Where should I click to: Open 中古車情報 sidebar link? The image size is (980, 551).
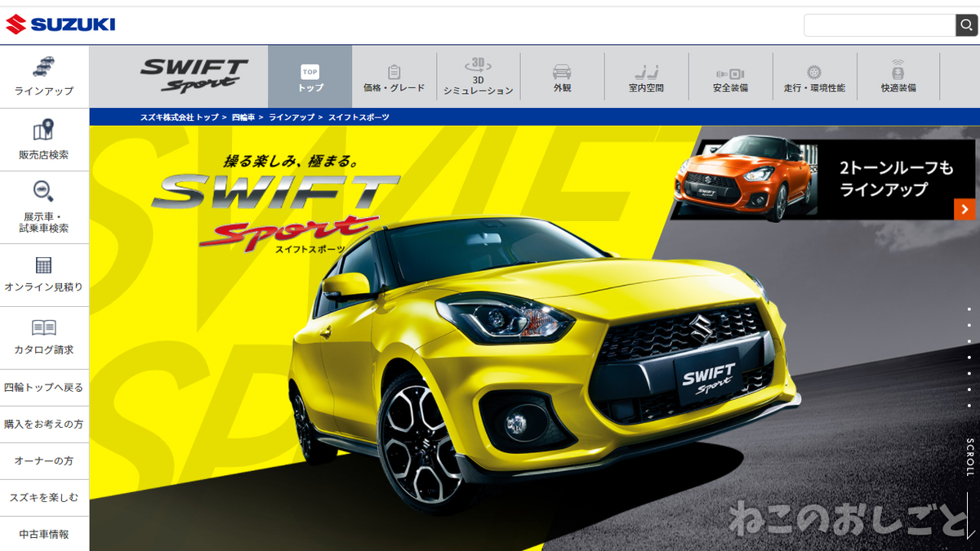44,534
